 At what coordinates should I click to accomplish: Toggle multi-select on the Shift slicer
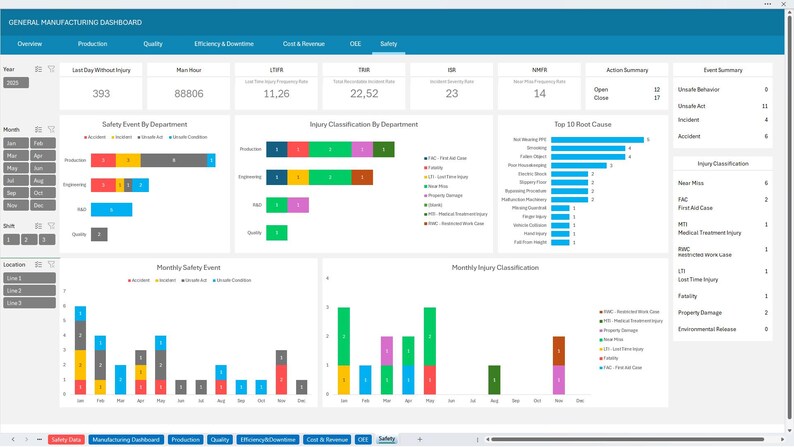(38, 226)
